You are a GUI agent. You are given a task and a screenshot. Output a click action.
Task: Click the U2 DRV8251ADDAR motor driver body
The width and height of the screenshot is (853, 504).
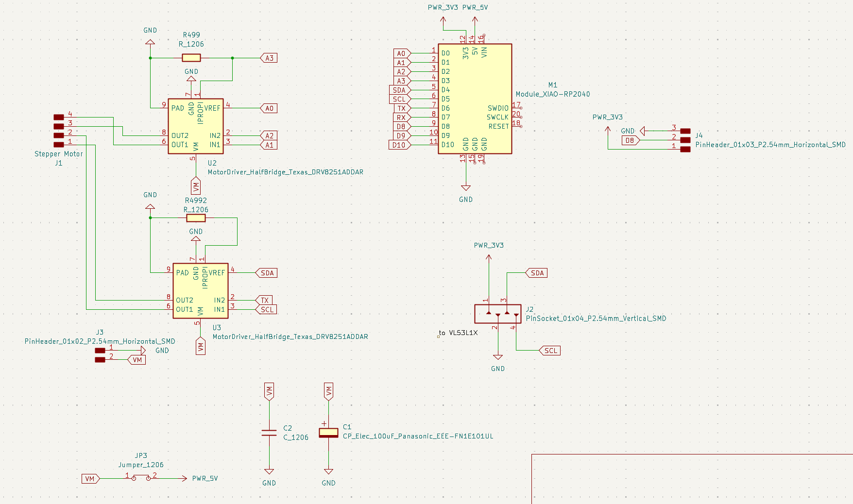point(195,126)
